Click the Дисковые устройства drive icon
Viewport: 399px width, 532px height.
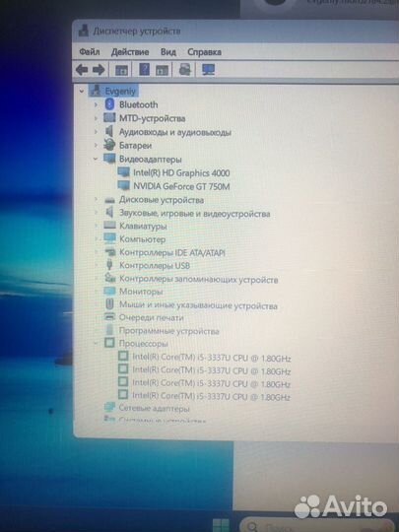pos(109,200)
